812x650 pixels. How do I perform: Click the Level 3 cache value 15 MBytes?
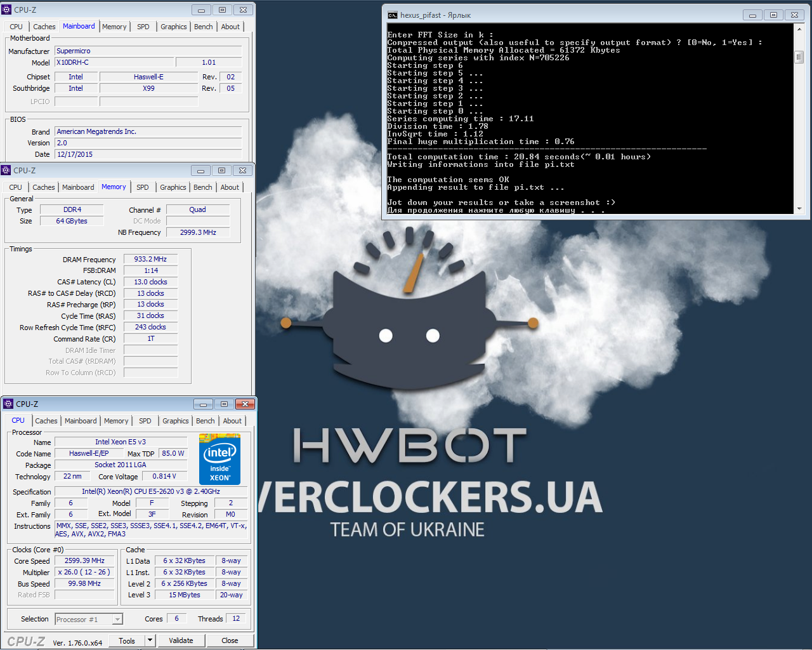click(185, 595)
